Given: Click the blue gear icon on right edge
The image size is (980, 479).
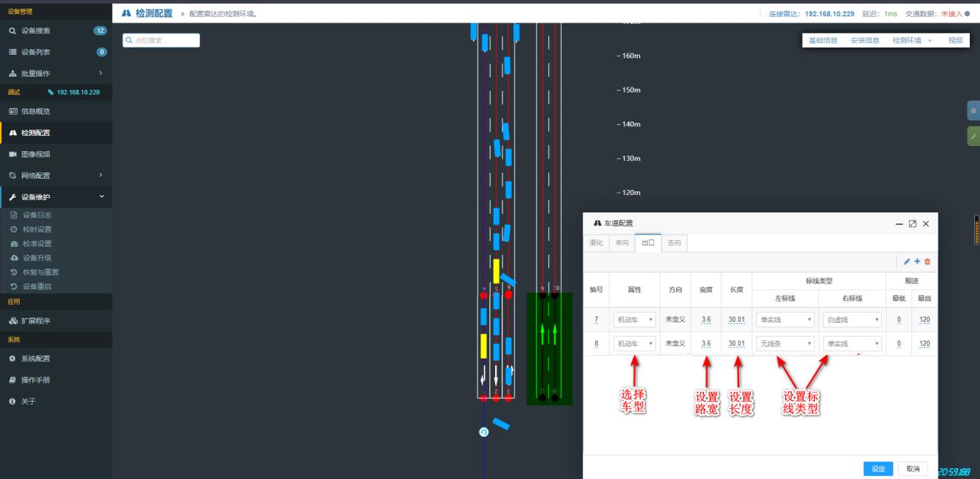Looking at the screenshot, I should click(x=973, y=111).
